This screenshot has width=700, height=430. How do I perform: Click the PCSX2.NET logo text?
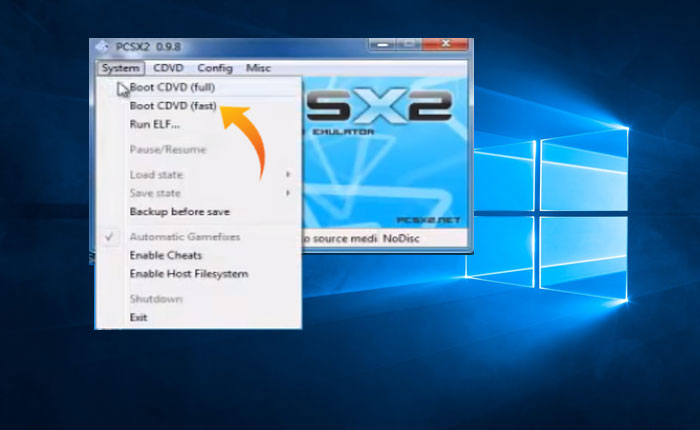coord(428,220)
